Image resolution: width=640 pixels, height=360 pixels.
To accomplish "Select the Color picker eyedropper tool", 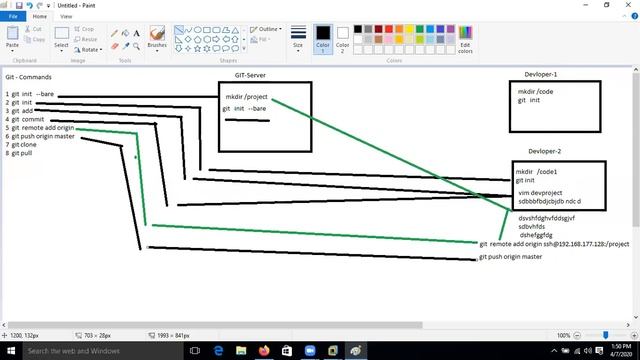I will point(126,47).
